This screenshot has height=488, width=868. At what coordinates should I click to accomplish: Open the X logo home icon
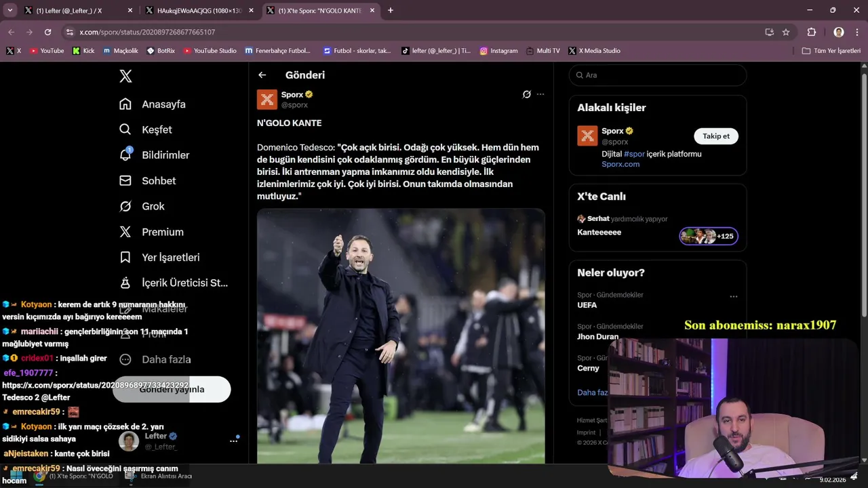[x=125, y=76]
